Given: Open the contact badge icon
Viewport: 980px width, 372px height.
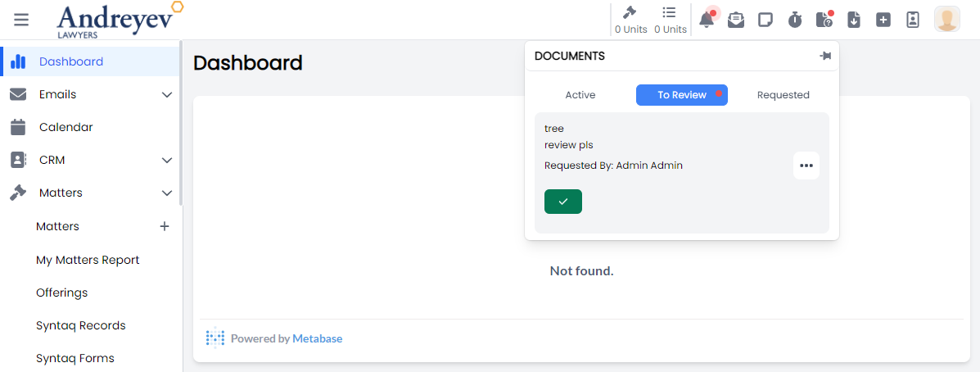Looking at the screenshot, I should 913,20.
